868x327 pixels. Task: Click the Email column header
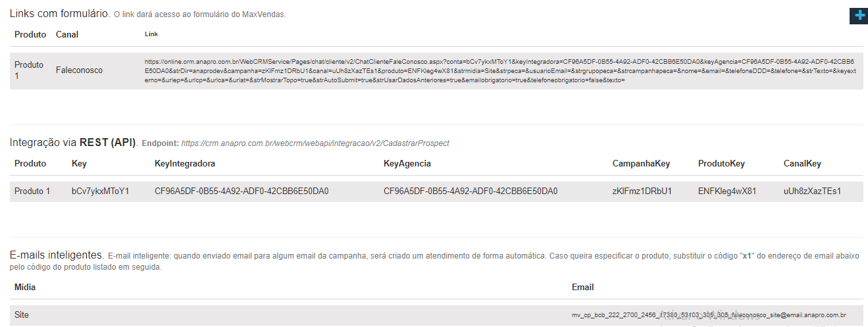coord(582,287)
